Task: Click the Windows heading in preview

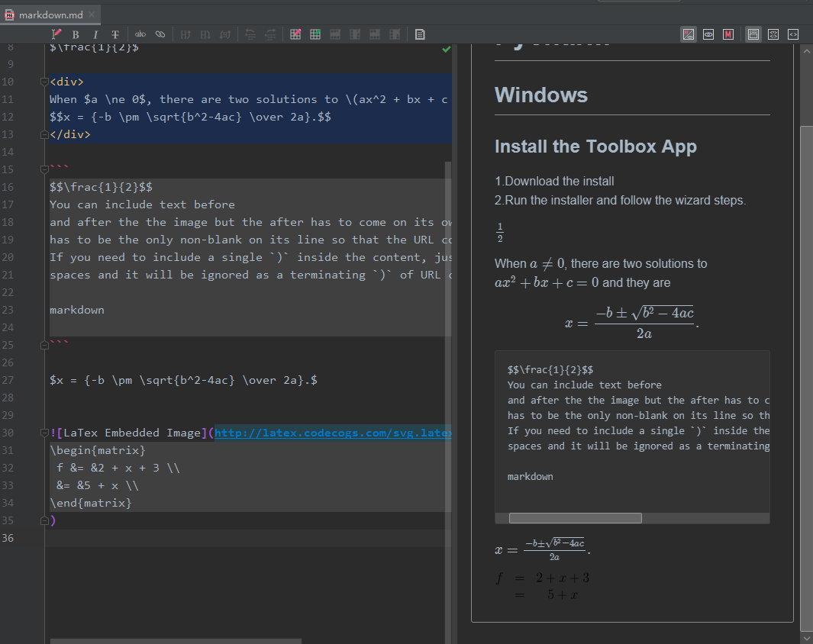Action: (x=540, y=95)
